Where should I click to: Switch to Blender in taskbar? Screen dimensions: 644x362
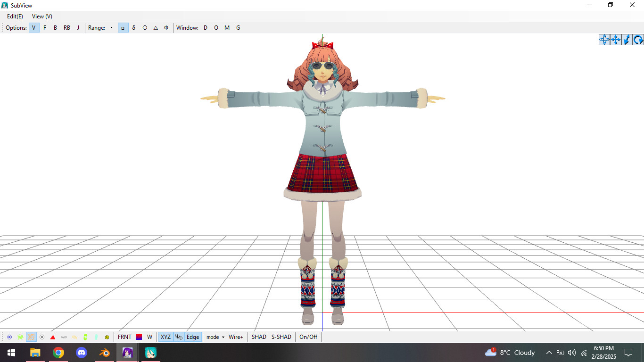(x=105, y=353)
